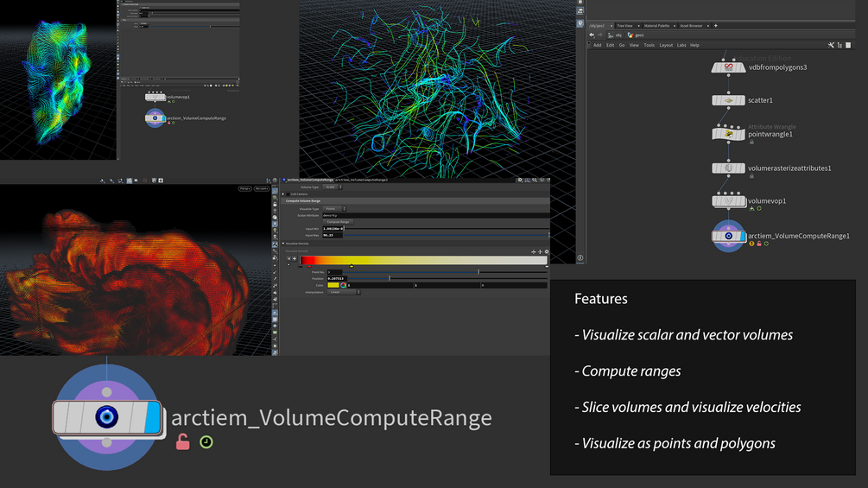Click the Compute Range button
The image size is (868, 488).
[x=338, y=222]
